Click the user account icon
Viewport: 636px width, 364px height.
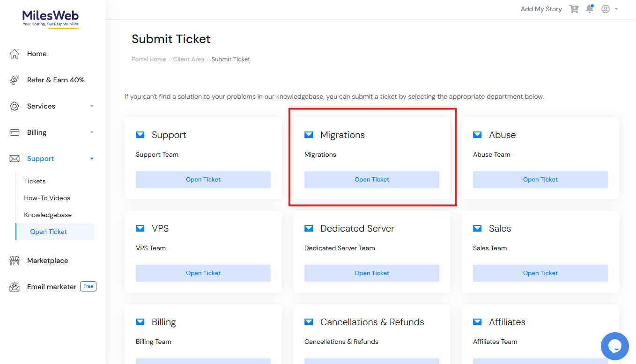click(x=605, y=9)
